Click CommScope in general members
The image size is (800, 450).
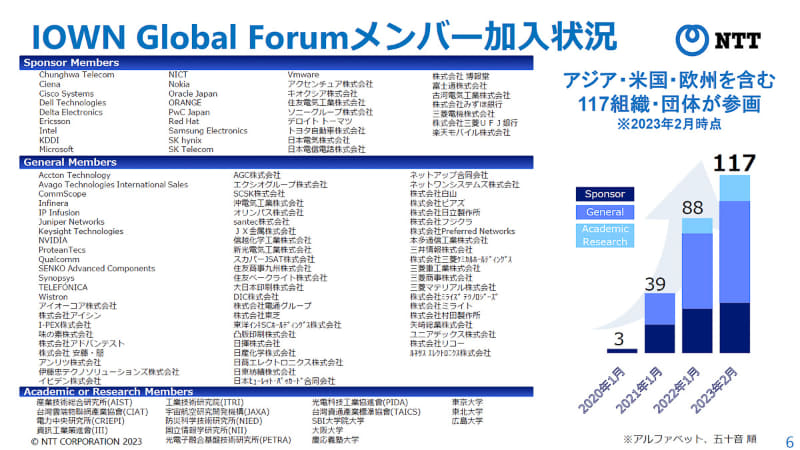click(62, 194)
